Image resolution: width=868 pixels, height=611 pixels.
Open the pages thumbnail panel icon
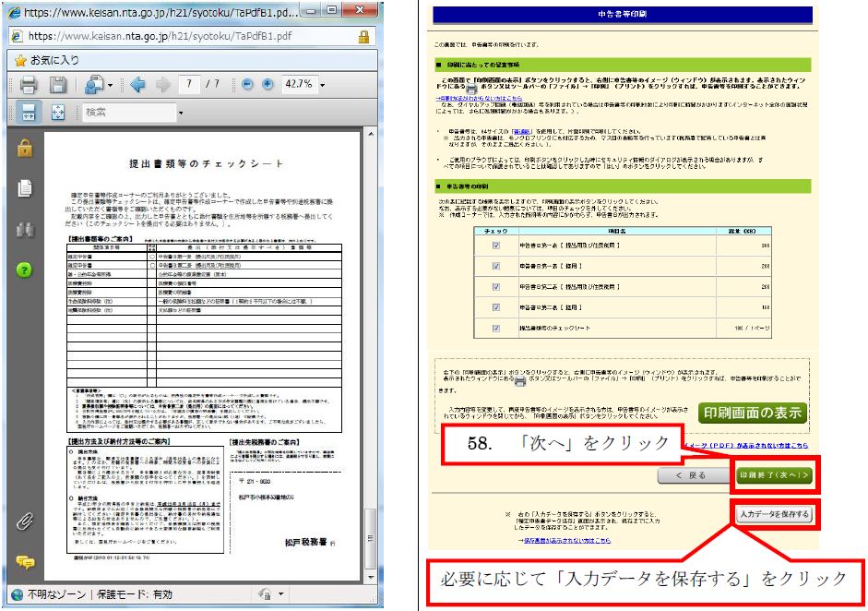[x=25, y=187]
